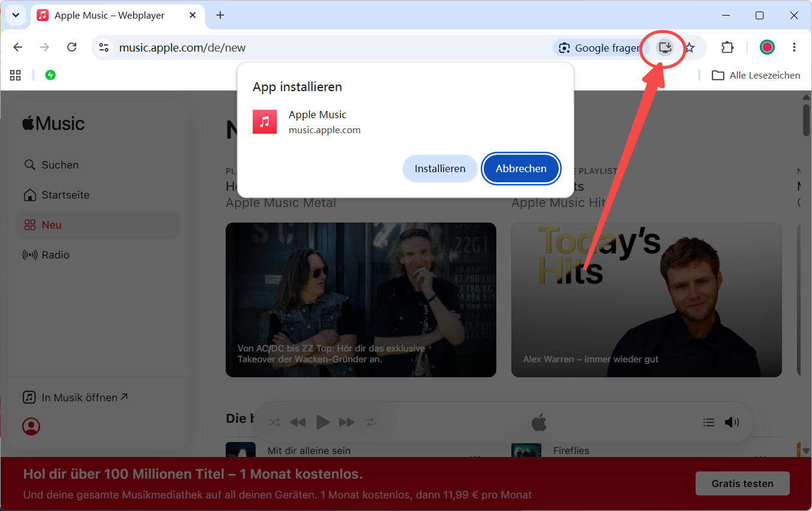Bookmark this page with the star icon
Screen dimensions: 812x511
click(x=690, y=47)
